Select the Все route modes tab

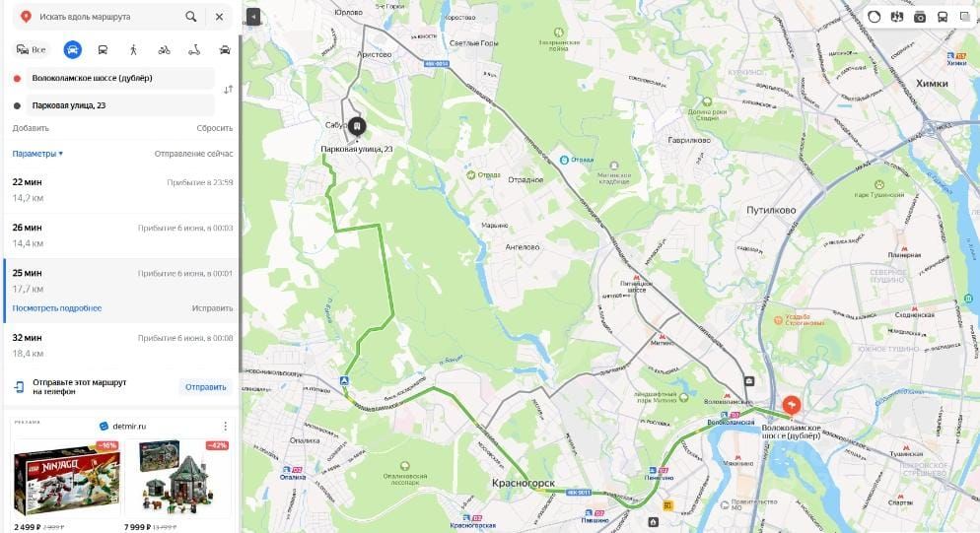(x=32, y=50)
